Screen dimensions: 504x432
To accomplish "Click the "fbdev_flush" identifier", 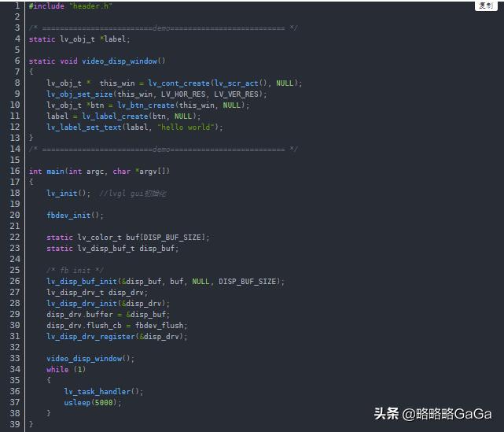I will [159, 326].
